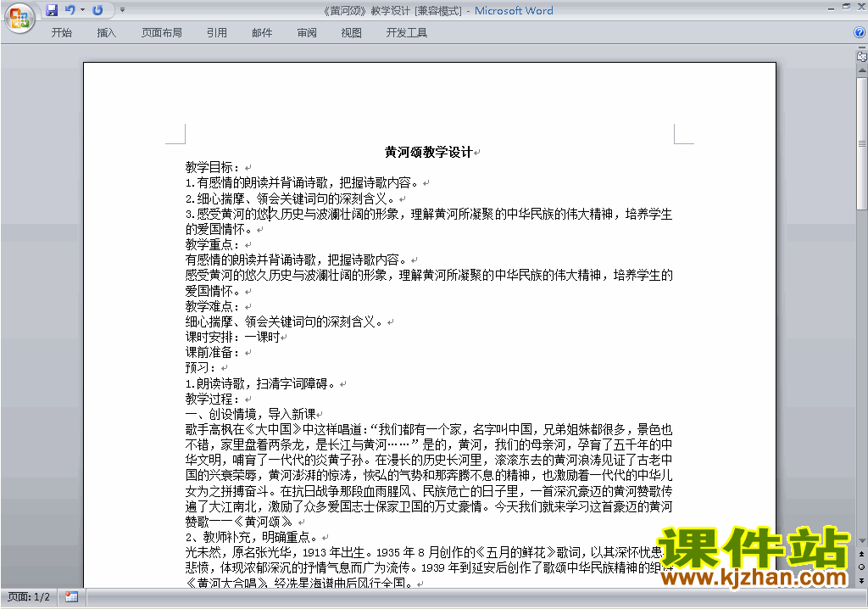Restore down the Word window
The image size is (868, 609).
click(847, 7)
